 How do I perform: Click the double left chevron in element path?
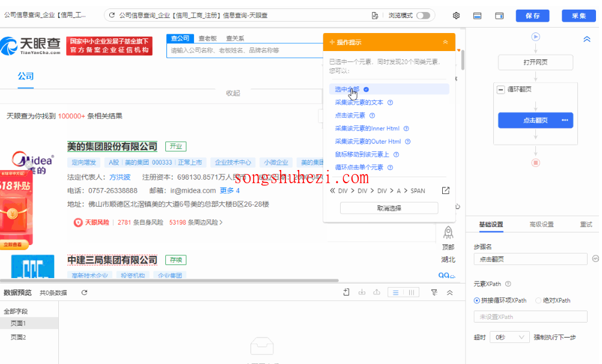tap(332, 191)
